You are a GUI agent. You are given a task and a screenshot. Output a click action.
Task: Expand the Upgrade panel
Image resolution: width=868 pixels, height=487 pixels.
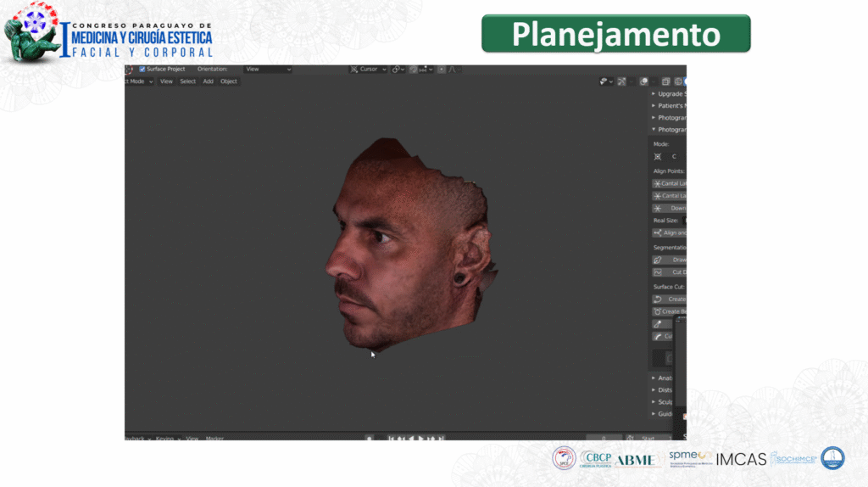click(669, 93)
